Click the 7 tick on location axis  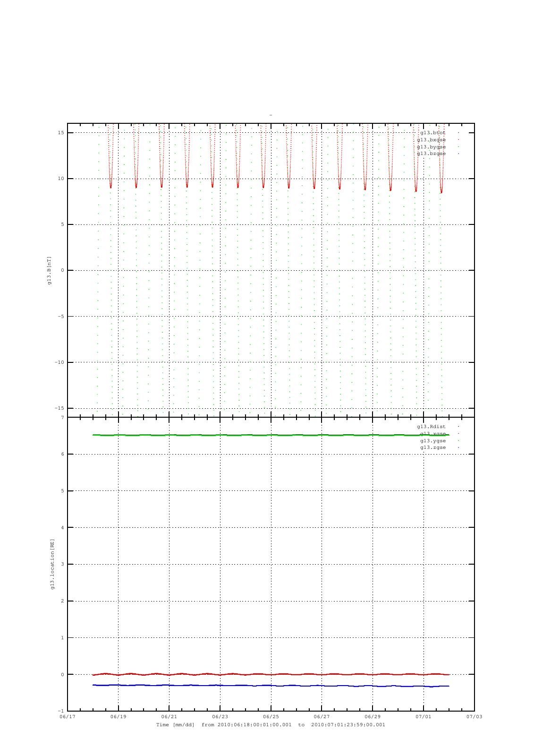pyautogui.click(x=62, y=418)
